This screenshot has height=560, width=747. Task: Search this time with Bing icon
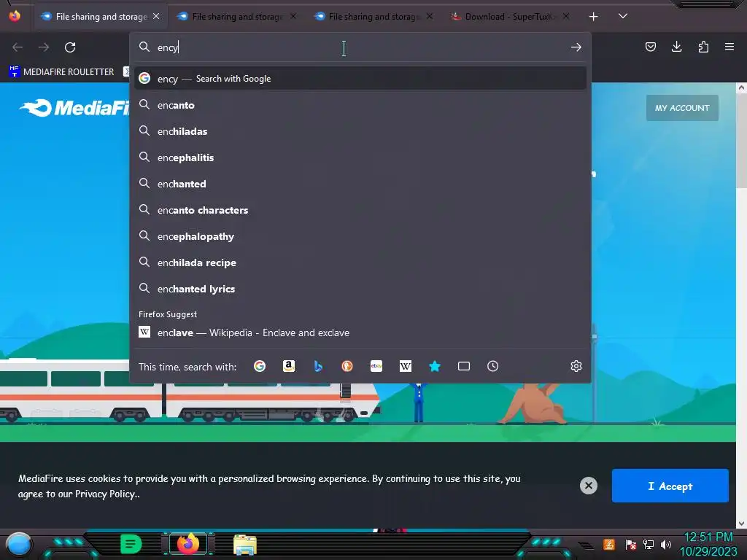[x=318, y=366]
